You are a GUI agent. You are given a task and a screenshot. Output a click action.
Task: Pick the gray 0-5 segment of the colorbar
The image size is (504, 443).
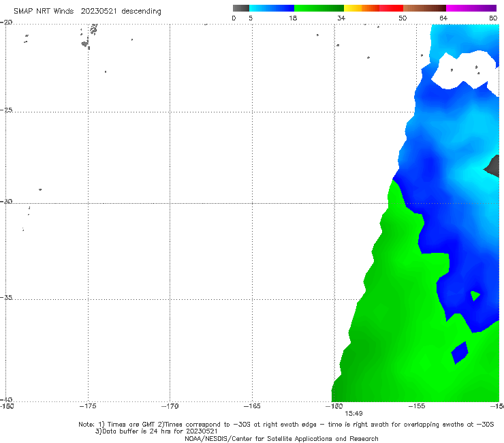point(241,8)
